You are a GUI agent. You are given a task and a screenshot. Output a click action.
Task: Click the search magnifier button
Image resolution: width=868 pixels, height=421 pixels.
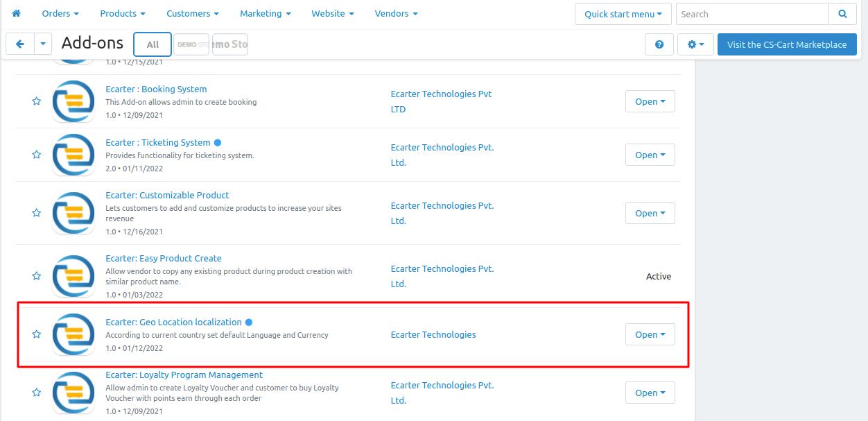[x=842, y=14]
